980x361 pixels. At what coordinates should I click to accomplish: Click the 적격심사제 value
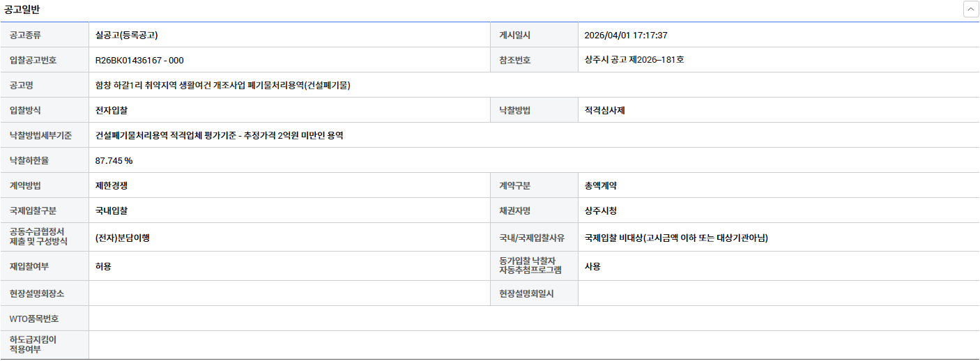point(604,111)
